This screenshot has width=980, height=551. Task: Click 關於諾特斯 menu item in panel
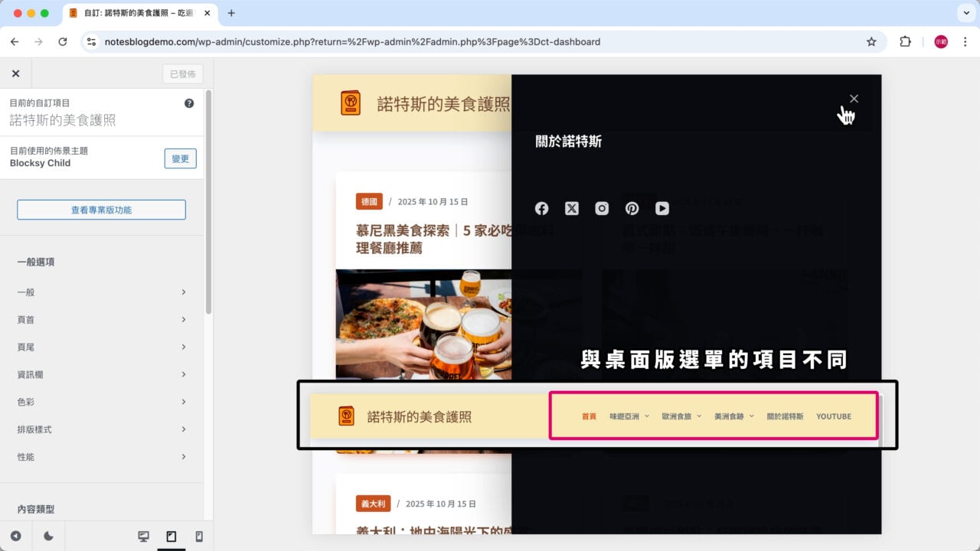(568, 142)
